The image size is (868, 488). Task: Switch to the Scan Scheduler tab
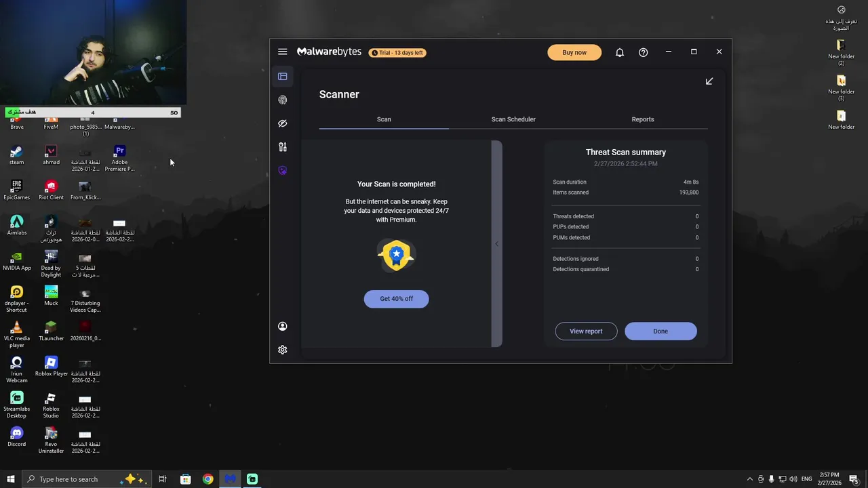click(x=513, y=119)
